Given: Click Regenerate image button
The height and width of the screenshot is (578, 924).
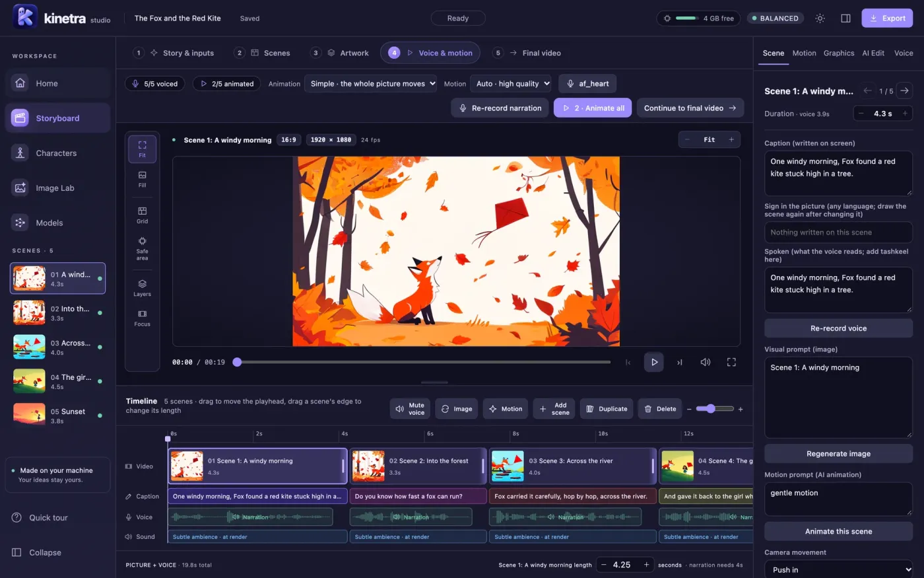Looking at the screenshot, I should [838, 454].
